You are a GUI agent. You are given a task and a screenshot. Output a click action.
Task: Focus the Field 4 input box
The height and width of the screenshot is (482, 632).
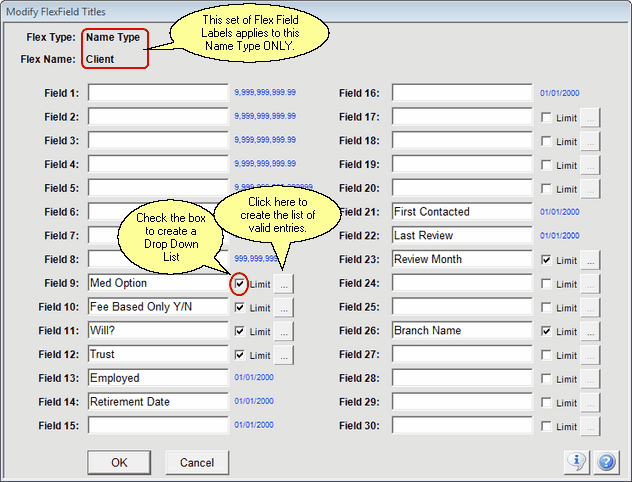coord(158,164)
